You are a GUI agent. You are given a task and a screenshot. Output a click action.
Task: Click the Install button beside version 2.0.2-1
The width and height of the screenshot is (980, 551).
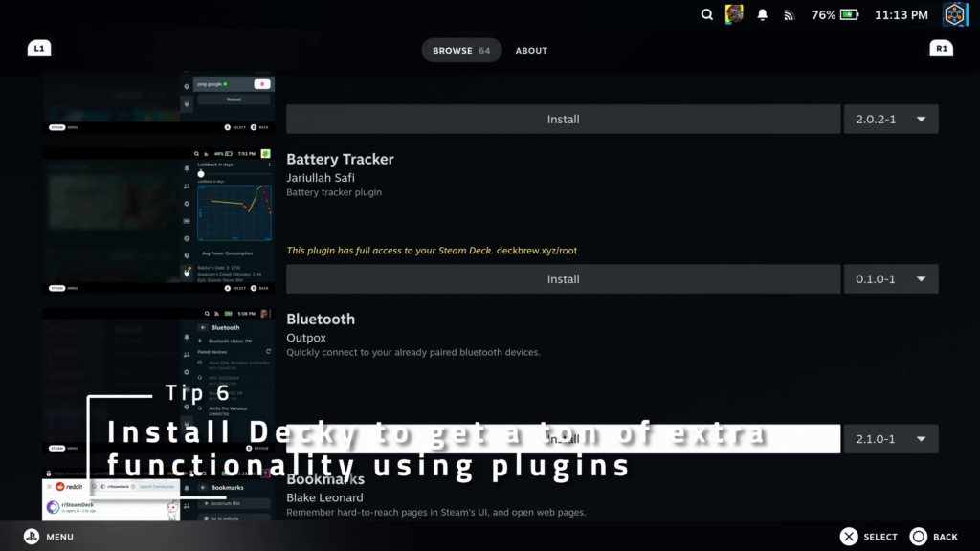pyautogui.click(x=563, y=120)
